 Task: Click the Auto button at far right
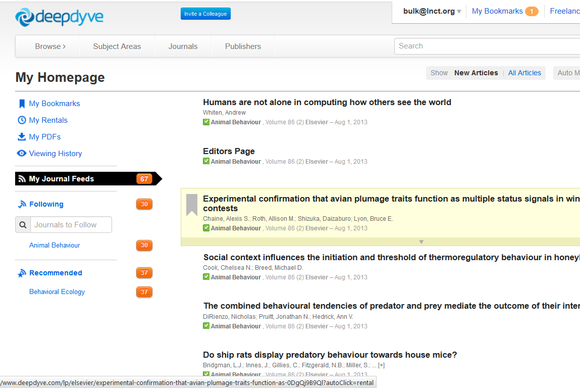pyautogui.click(x=567, y=73)
